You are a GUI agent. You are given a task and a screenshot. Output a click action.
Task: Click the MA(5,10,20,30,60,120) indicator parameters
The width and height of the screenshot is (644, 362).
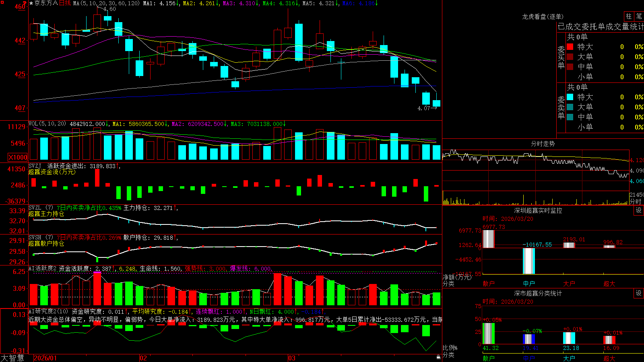pos(106,3)
